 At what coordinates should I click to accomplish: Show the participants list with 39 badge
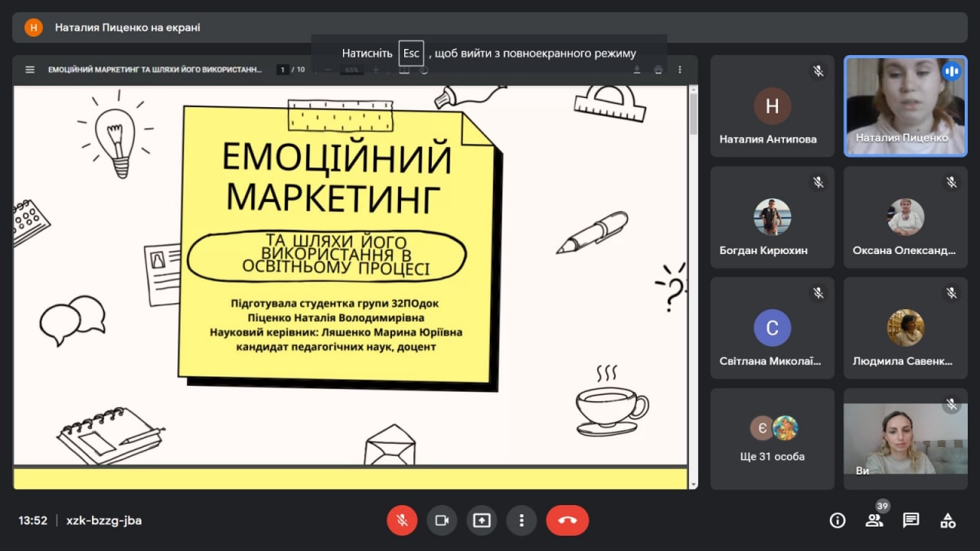[874, 520]
